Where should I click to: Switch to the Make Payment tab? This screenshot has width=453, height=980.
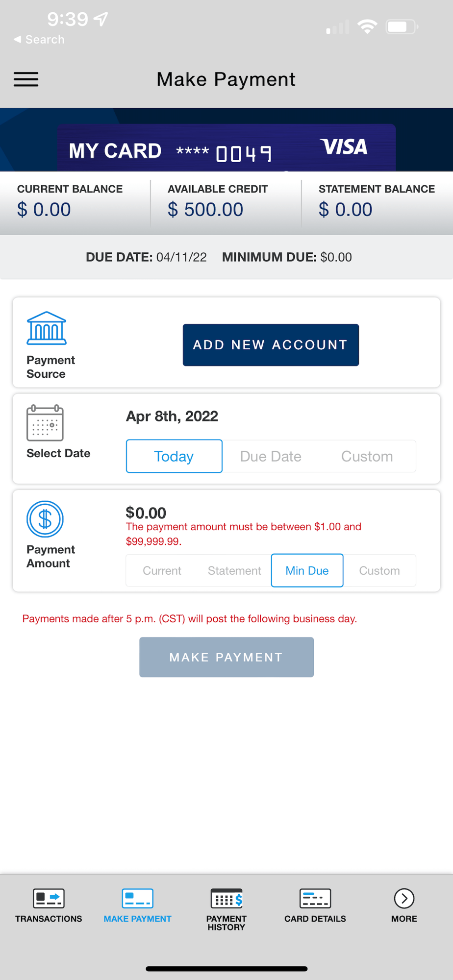[x=138, y=906]
